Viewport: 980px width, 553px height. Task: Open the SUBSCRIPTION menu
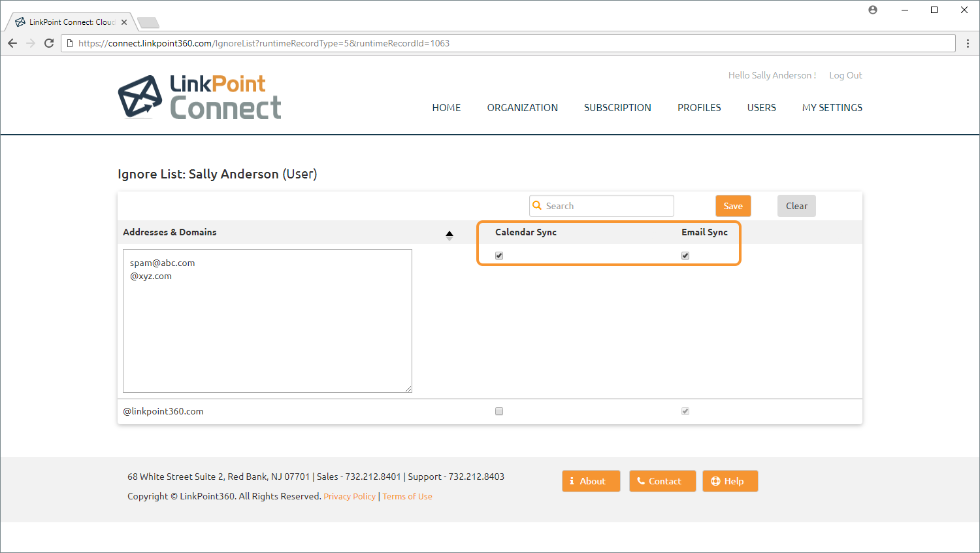click(x=617, y=108)
